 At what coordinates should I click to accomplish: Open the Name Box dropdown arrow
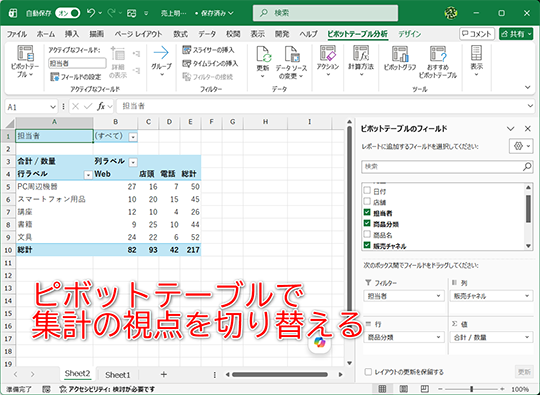pos(53,107)
